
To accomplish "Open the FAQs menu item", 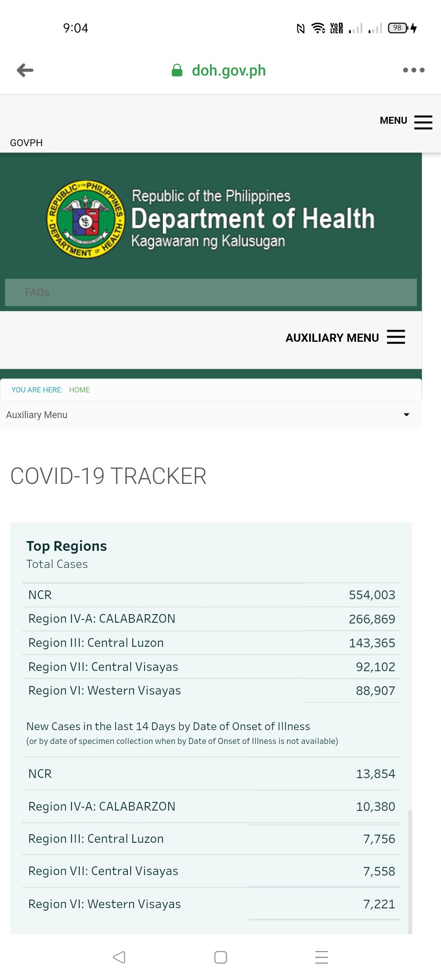I will coord(37,292).
